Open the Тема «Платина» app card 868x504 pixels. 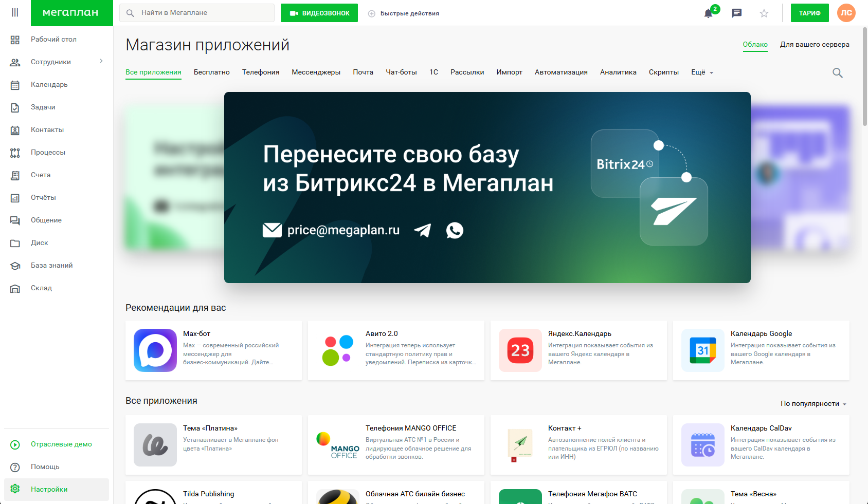pos(213,445)
